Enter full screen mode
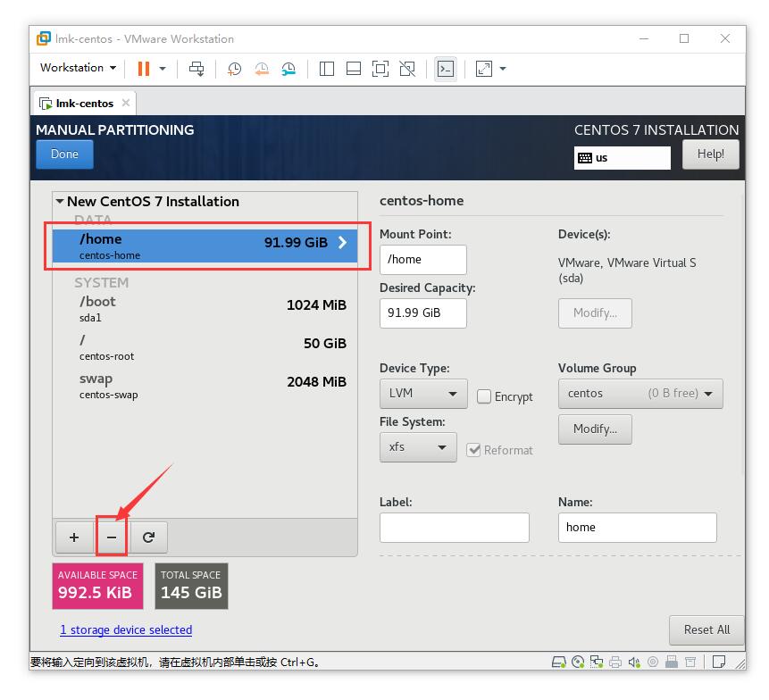 380,69
